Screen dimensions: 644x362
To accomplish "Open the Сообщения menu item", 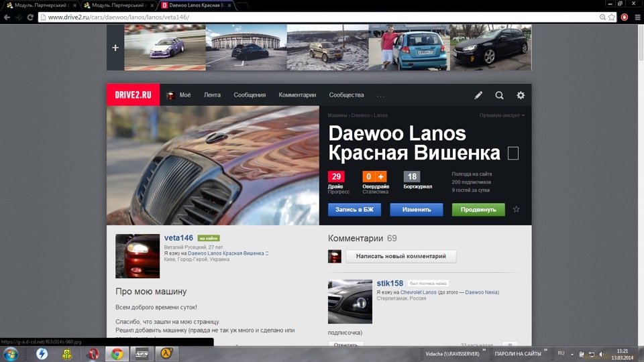I will pyautogui.click(x=250, y=95).
